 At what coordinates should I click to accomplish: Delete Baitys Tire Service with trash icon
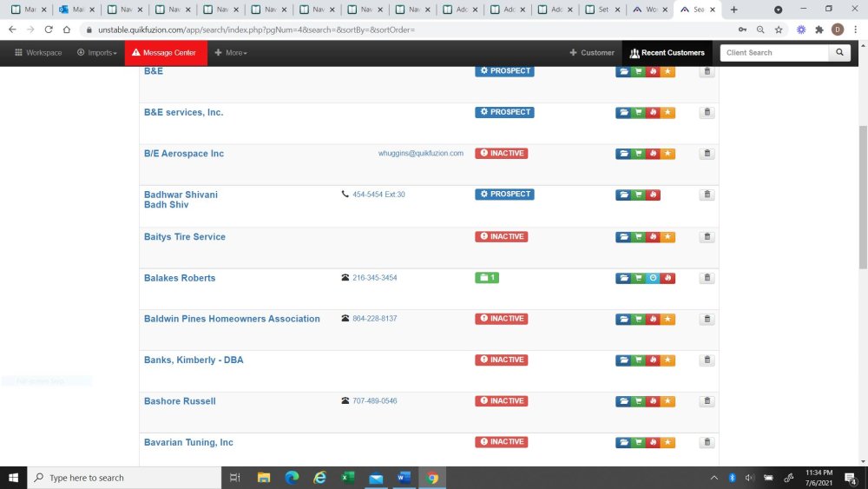[707, 236]
